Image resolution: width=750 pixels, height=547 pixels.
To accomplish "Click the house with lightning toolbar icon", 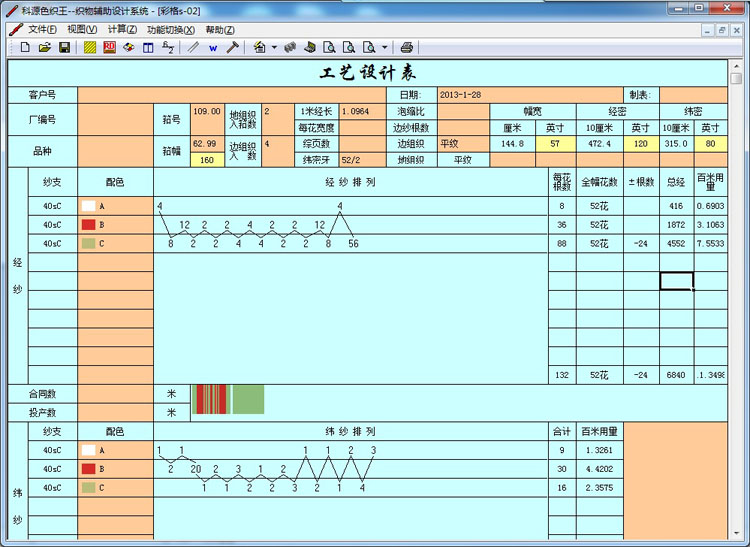I will [x=260, y=47].
